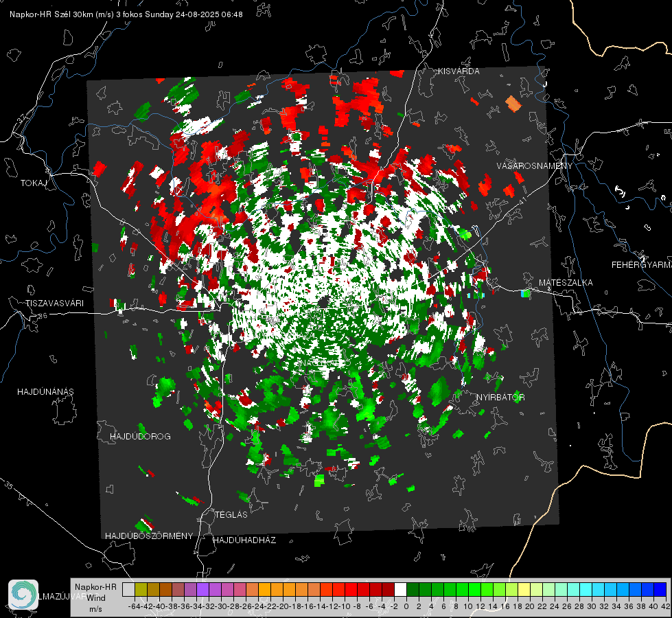Click the Napkor-HR legend label
This screenshot has height=618, width=672.
coord(95,587)
